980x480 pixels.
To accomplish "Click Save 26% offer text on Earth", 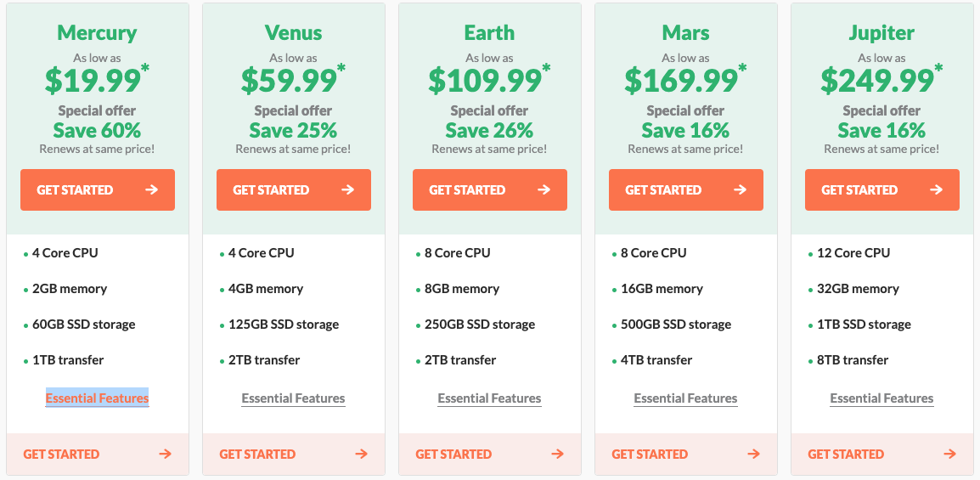I will (x=489, y=130).
